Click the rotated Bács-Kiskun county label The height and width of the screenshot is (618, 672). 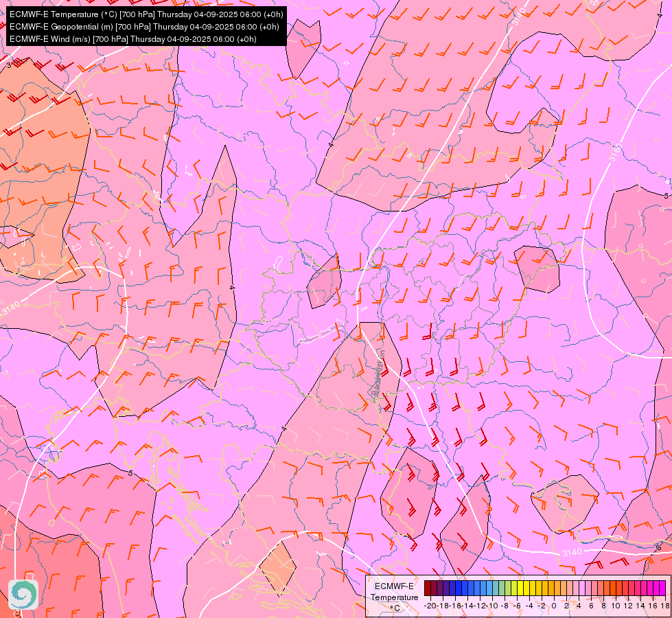378,373
